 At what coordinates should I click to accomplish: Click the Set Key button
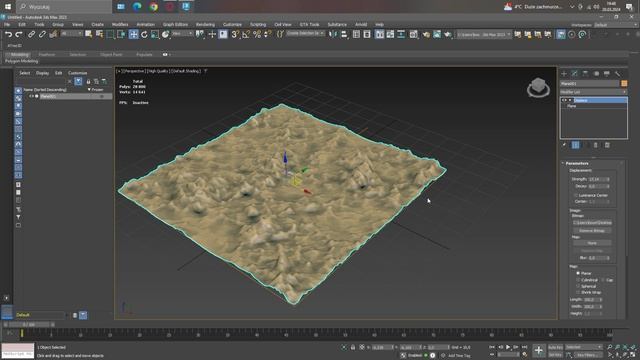point(555,355)
